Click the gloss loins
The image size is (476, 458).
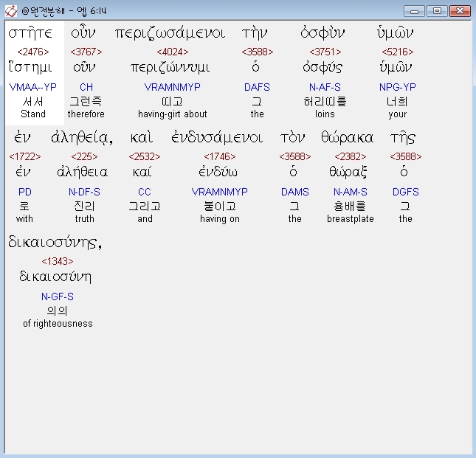pyautogui.click(x=325, y=114)
